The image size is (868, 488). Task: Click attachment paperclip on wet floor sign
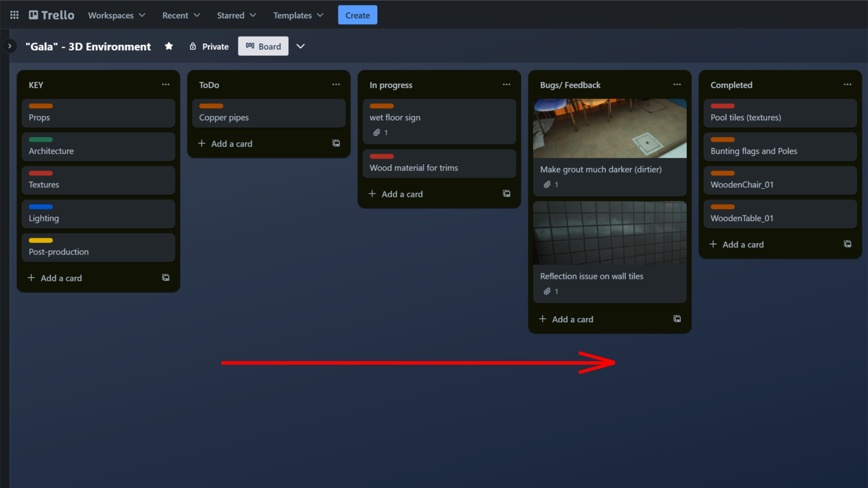[377, 133]
